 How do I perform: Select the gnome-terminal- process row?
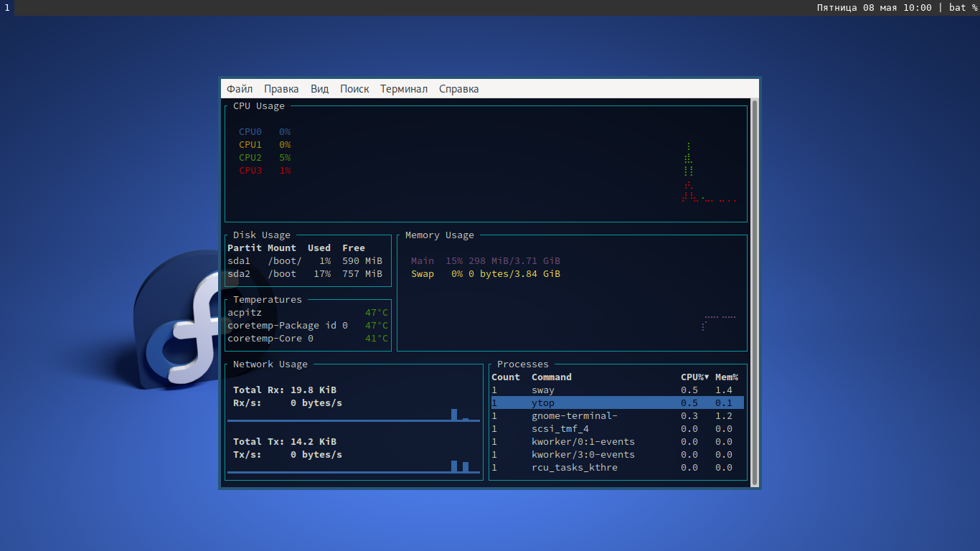617,415
